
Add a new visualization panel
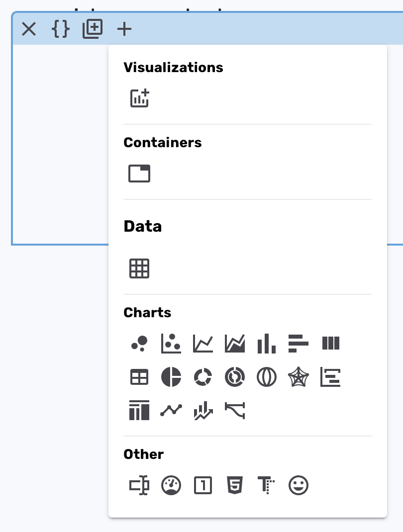point(139,98)
